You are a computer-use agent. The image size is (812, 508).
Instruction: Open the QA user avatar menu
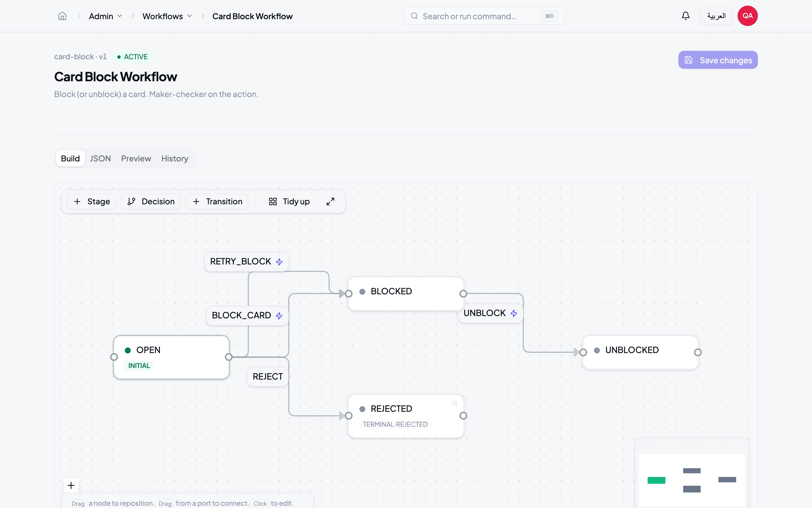(747, 16)
